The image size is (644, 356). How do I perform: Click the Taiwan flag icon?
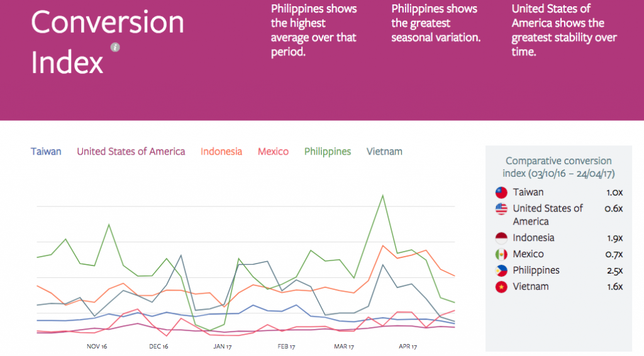[x=501, y=193]
